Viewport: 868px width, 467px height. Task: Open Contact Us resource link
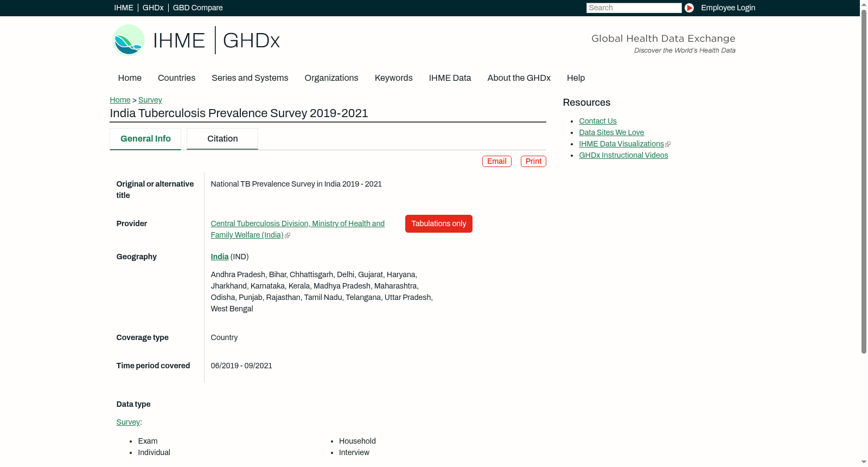[x=598, y=121]
